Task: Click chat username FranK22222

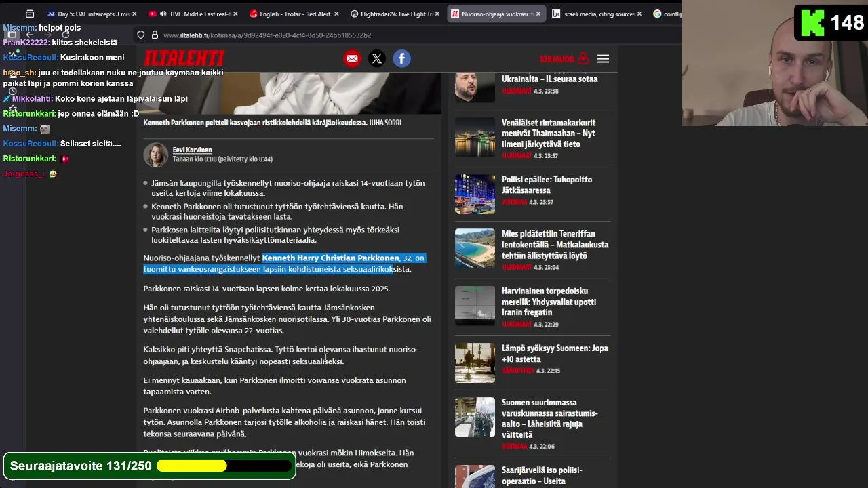Action: tap(25, 42)
